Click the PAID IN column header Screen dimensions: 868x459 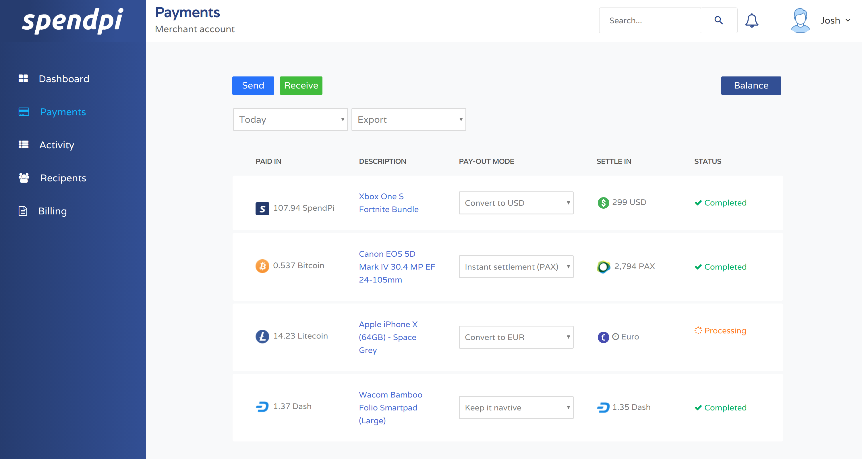click(268, 161)
